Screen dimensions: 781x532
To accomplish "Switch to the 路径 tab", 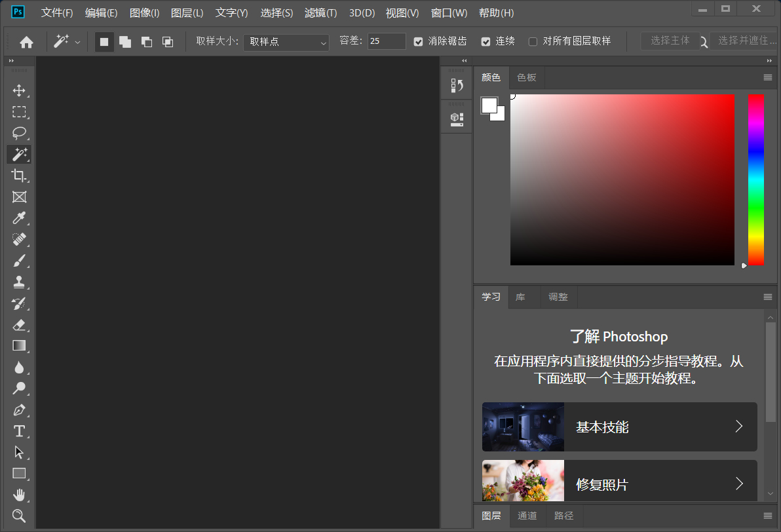I will click(x=563, y=516).
